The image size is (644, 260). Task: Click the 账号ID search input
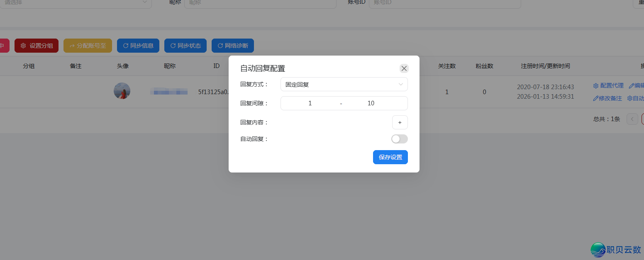pyautogui.click(x=444, y=3)
